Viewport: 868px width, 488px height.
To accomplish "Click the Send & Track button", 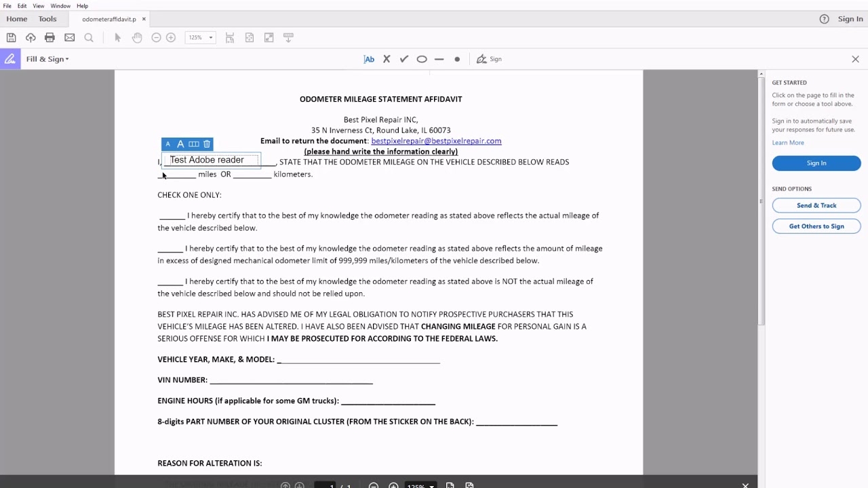I will pyautogui.click(x=816, y=205).
